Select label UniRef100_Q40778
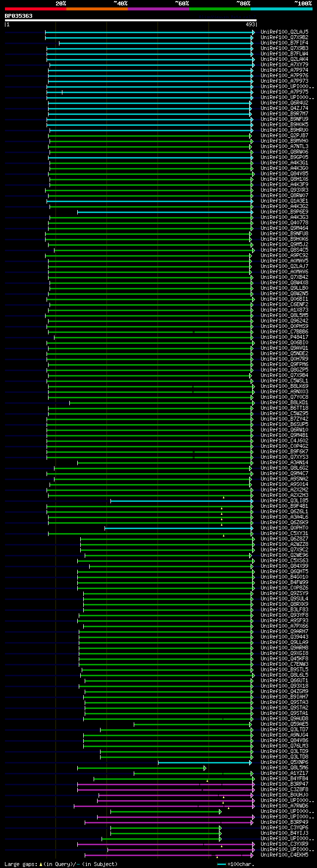Screen dimensions: 317x868 (x=284, y=222)
